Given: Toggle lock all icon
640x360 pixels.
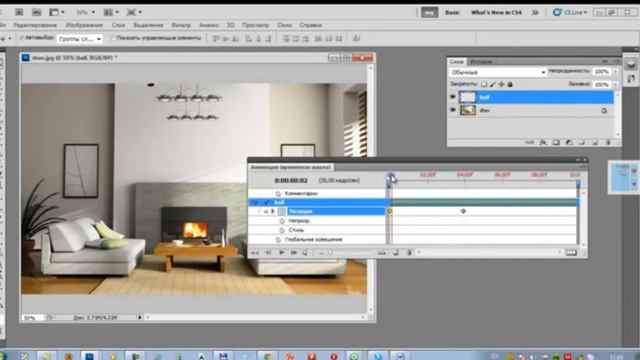Looking at the screenshot, I should point(510,84).
